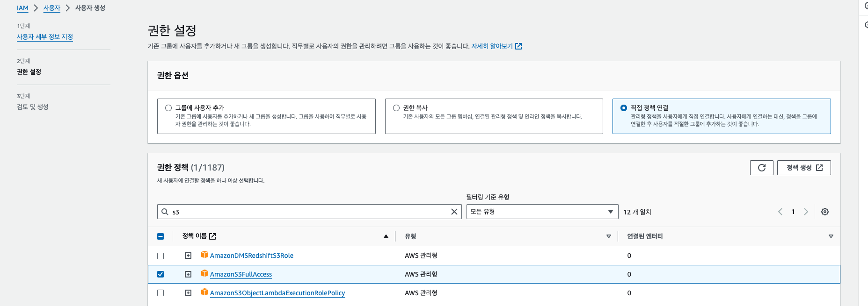Click AWS 관리형 in AmazonS3FullAccess row

(421, 274)
